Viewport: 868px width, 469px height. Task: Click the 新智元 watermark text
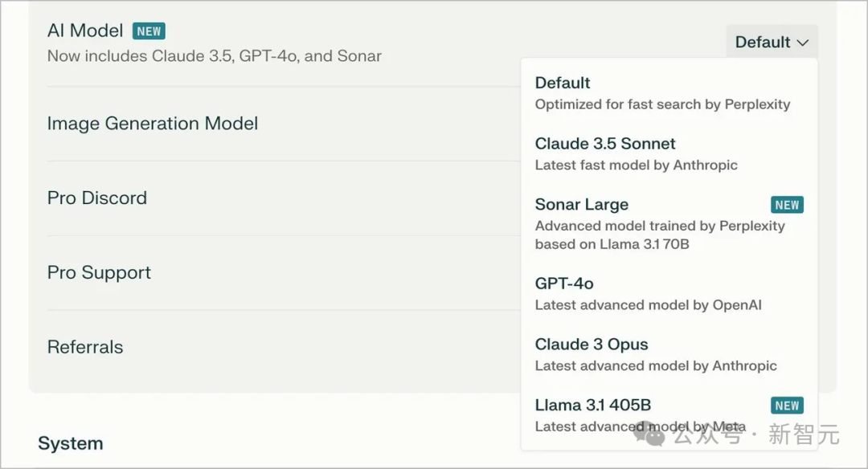(804, 435)
